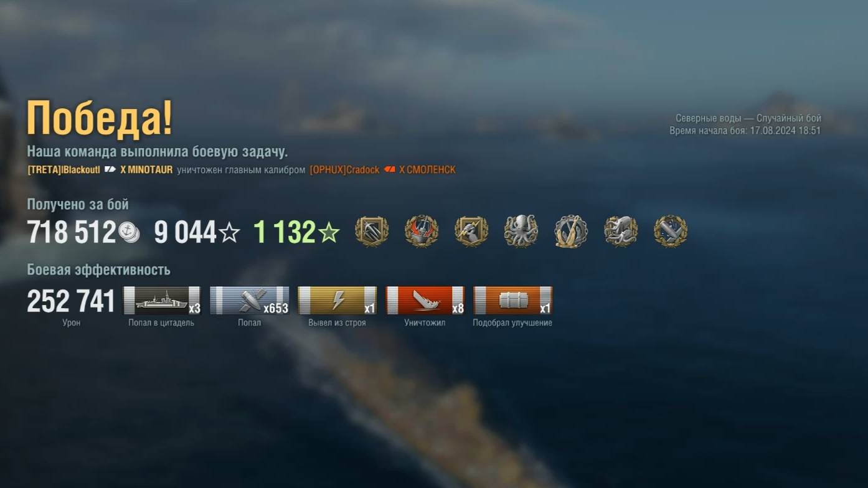Image resolution: width=868 pixels, height=488 pixels.
Task: Click the 252 741 damage value
Action: (71, 301)
